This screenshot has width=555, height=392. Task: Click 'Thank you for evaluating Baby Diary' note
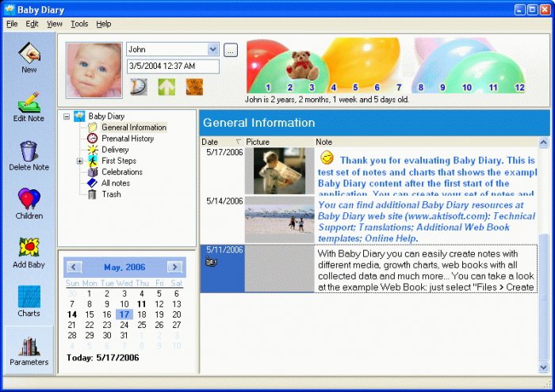[426, 172]
